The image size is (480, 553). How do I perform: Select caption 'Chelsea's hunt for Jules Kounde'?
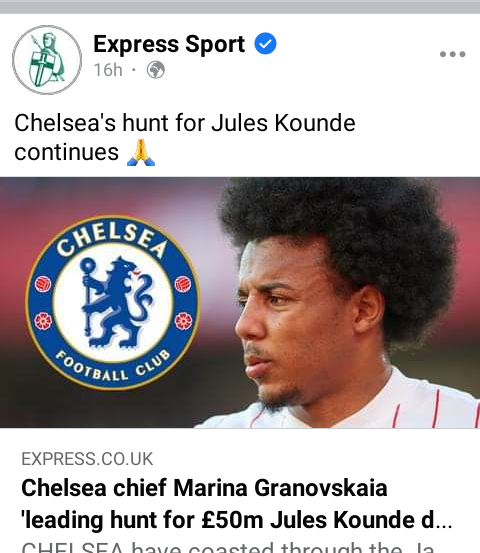click(185, 123)
